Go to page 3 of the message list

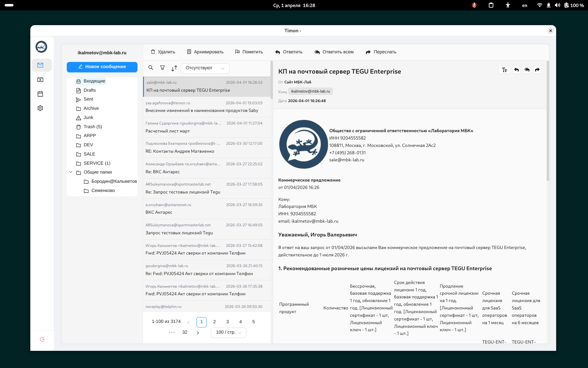(227, 322)
